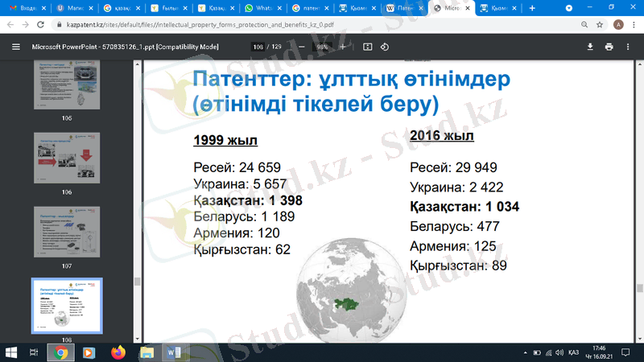Open a new browser tab
The image size is (644, 362).
(x=532, y=8)
